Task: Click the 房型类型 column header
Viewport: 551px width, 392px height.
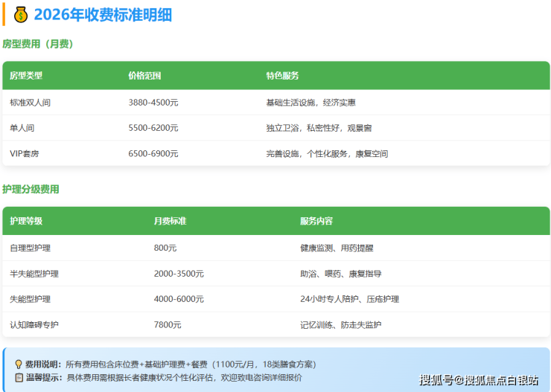Action: (x=26, y=76)
